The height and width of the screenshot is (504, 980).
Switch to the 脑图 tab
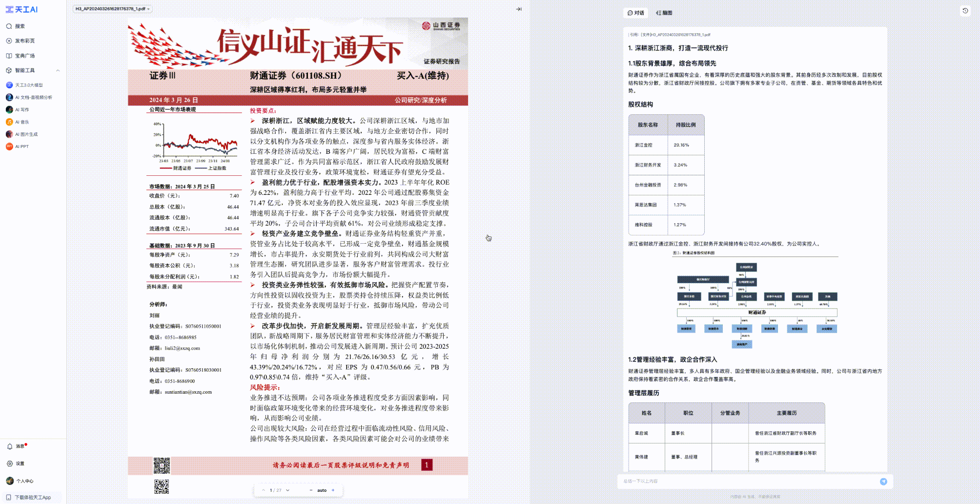point(665,13)
